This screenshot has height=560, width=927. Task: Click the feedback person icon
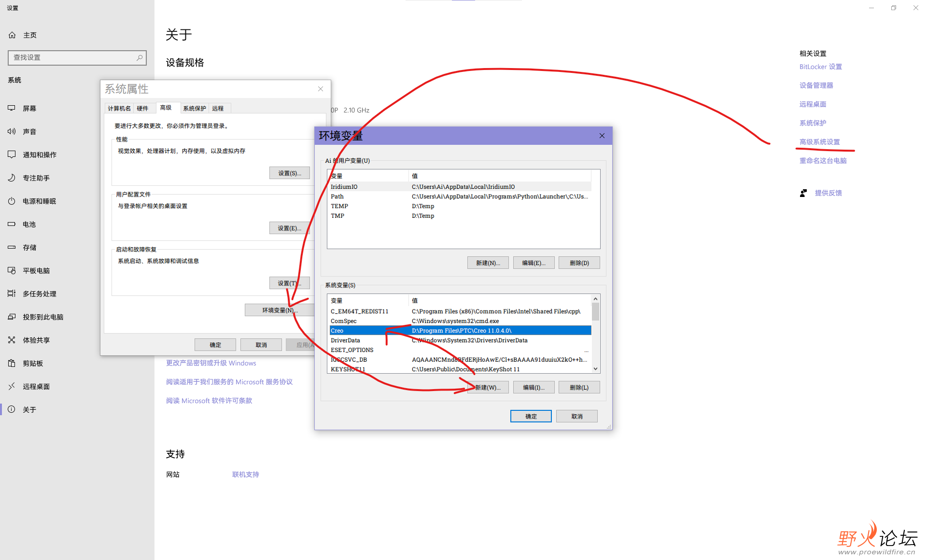coord(803,193)
